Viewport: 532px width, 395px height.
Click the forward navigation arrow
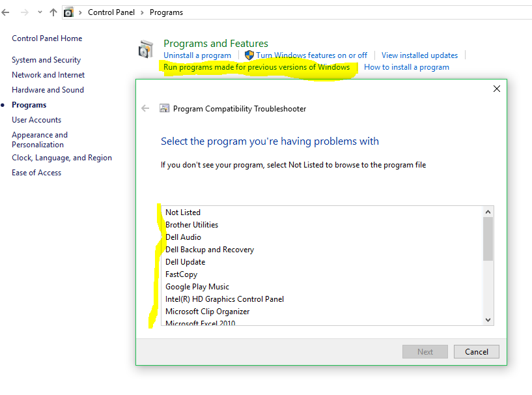25,12
